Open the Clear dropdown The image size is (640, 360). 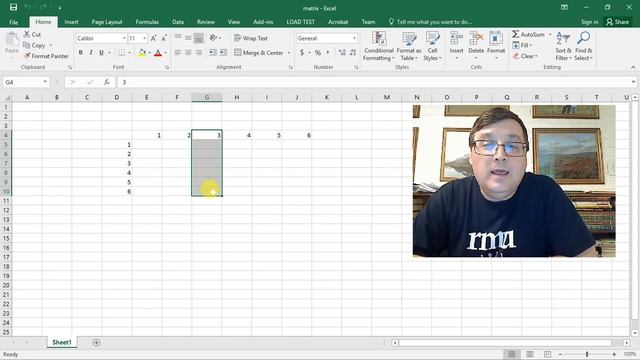coord(525,56)
